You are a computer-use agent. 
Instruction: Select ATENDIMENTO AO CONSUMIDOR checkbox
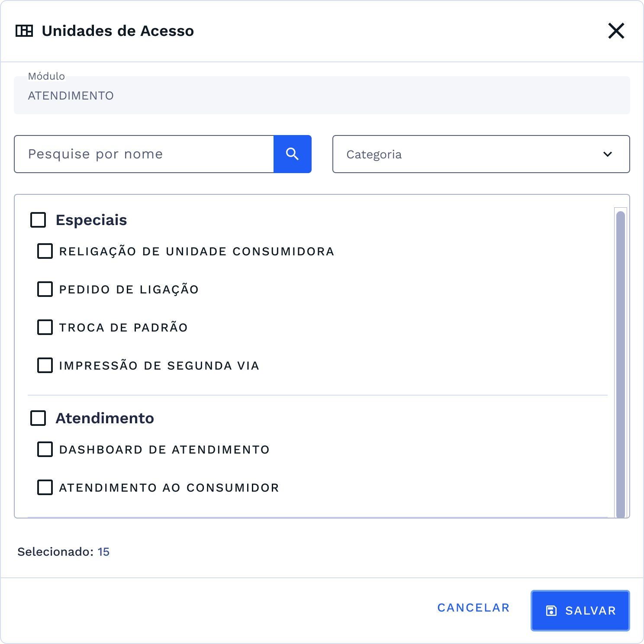click(45, 487)
